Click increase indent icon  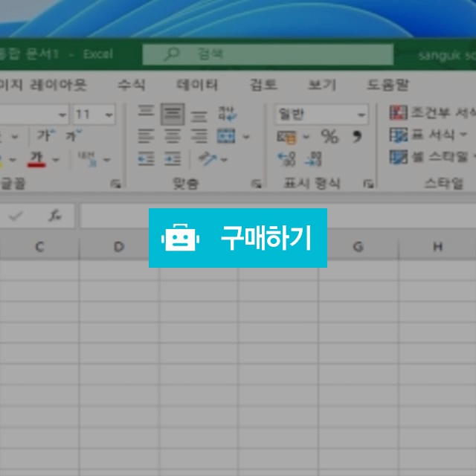click(x=173, y=158)
